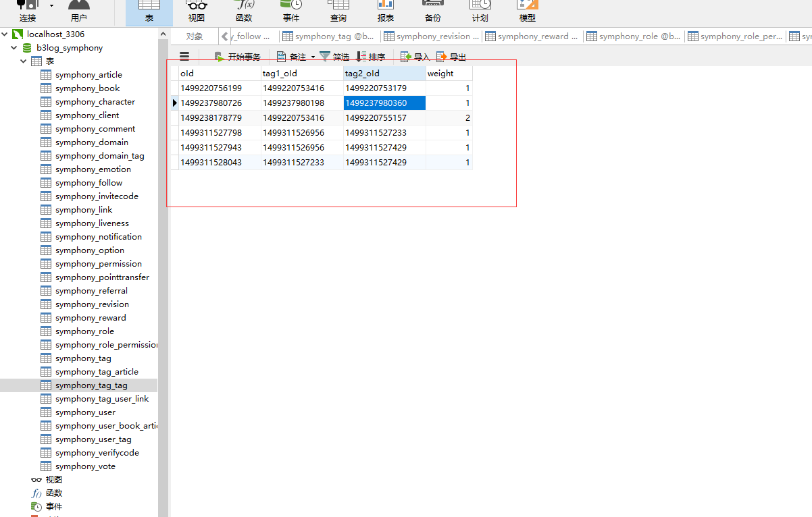Open the 模型 (Model) tool

pos(527,12)
